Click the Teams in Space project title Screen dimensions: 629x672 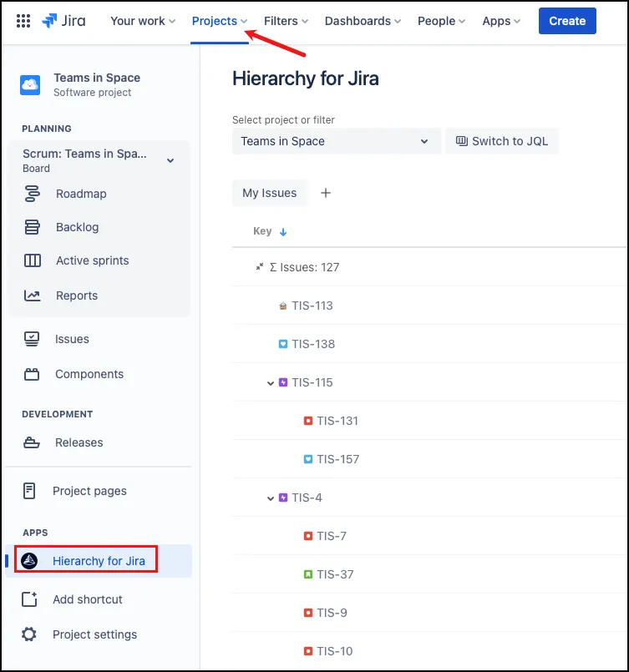97,78
